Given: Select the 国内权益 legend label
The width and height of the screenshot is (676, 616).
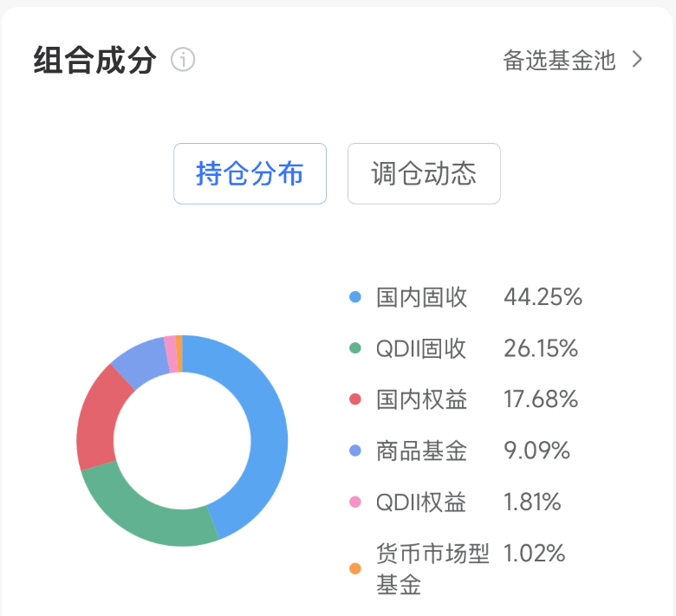Looking at the screenshot, I should (422, 399).
